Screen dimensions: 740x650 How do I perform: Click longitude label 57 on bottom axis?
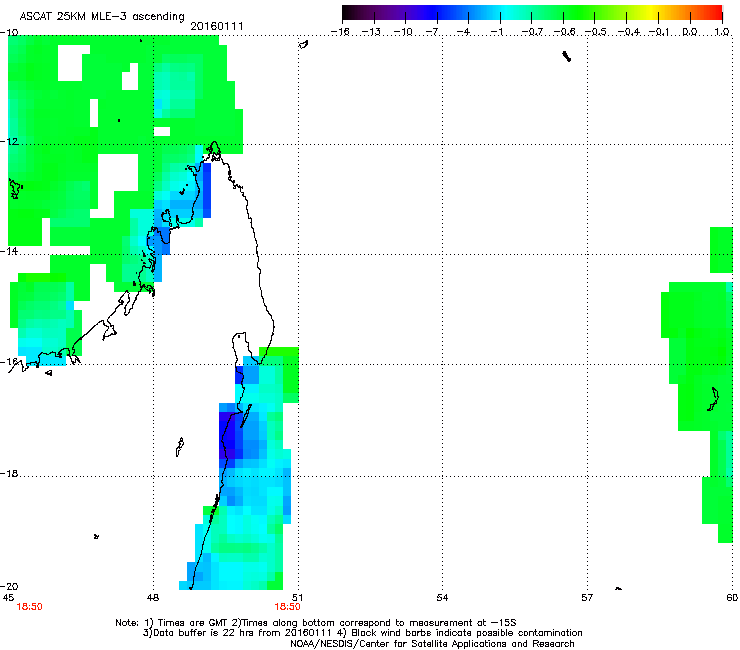[x=587, y=598]
